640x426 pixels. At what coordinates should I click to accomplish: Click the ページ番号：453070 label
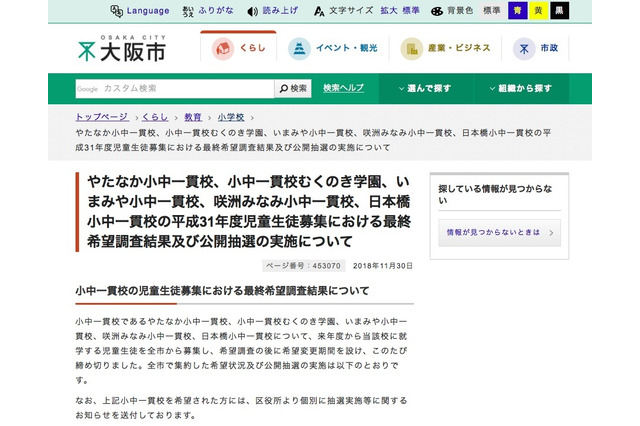(303, 266)
